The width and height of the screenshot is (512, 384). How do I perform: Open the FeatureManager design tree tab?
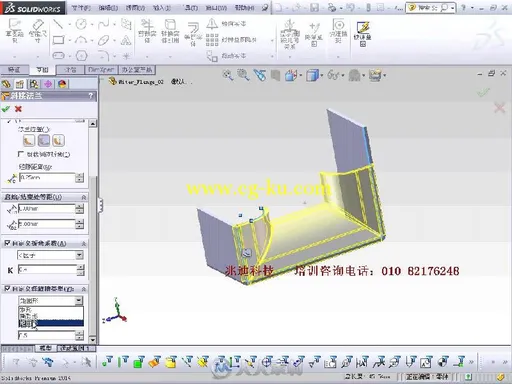coord(6,84)
